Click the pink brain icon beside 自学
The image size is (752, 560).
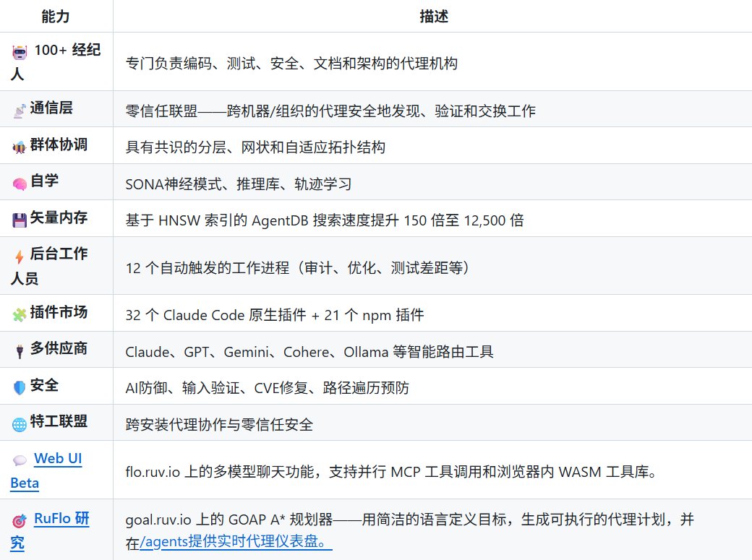coord(20,184)
